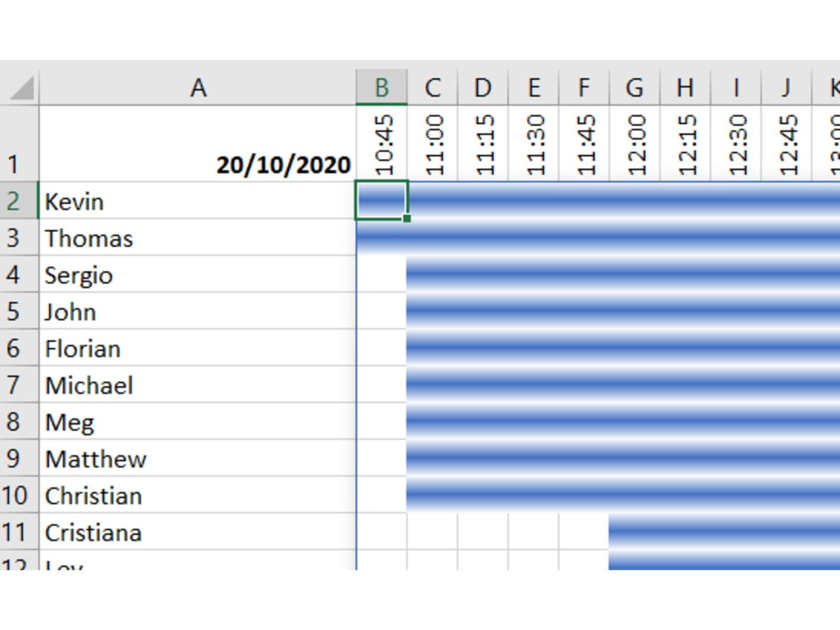
Task: Select the cell containing Thomas
Action: pos(198,238)
